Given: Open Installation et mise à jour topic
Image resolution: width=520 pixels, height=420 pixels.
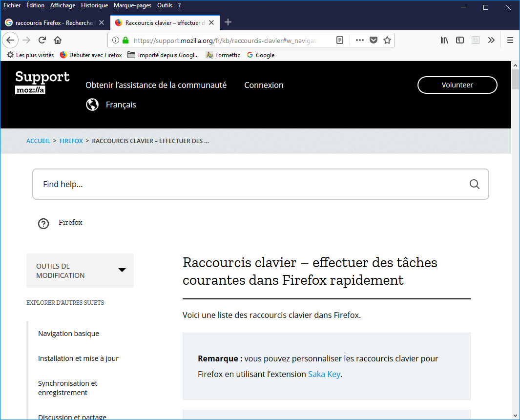Looking at the screenshot, I should (x=78, y=358).
